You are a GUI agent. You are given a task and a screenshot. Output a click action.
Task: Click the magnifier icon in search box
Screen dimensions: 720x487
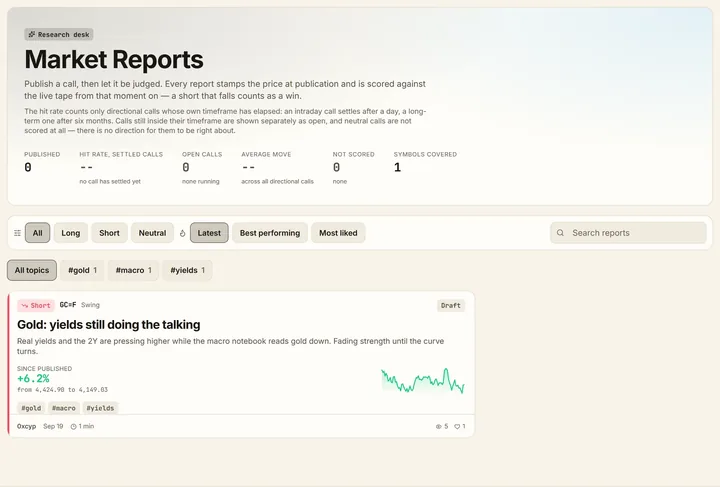(x=560, y=233)
